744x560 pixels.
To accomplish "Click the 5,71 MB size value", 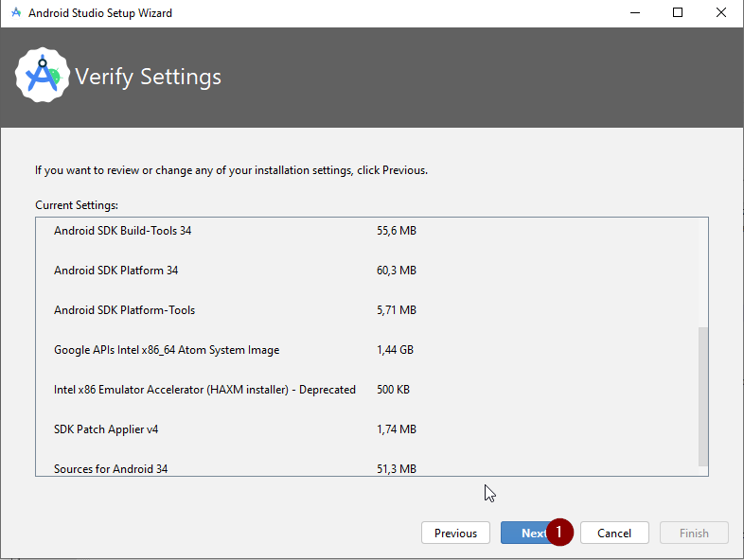I will pyautogui.click(x=397, y=310).
